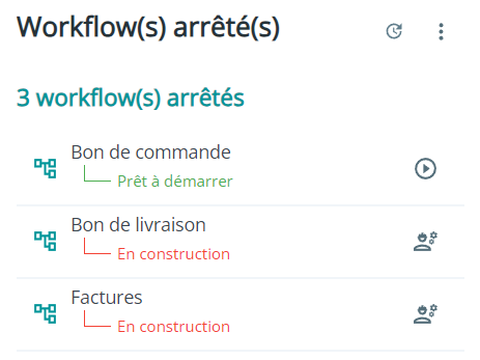Click En construction status under Bon de livraison

point(173,254)
